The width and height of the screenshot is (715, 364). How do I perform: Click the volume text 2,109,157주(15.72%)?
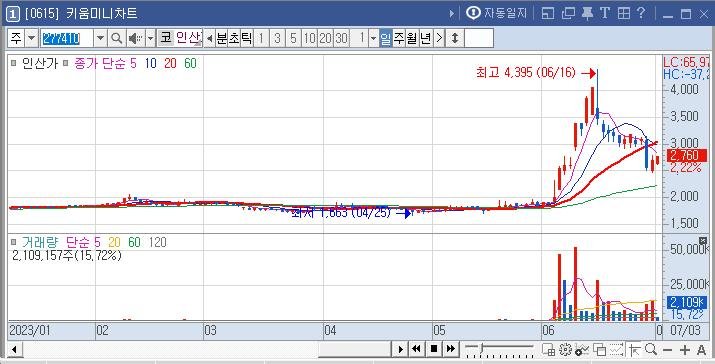(x=67, y=255)
